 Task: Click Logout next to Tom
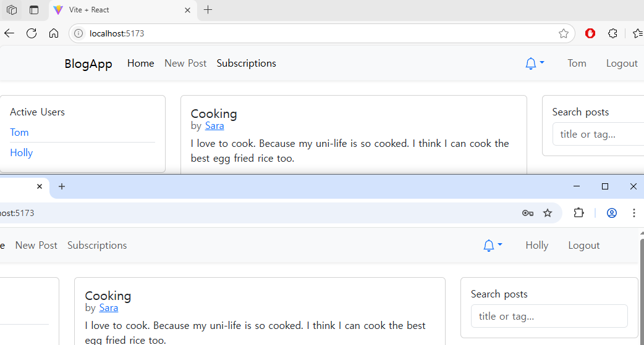621,64
